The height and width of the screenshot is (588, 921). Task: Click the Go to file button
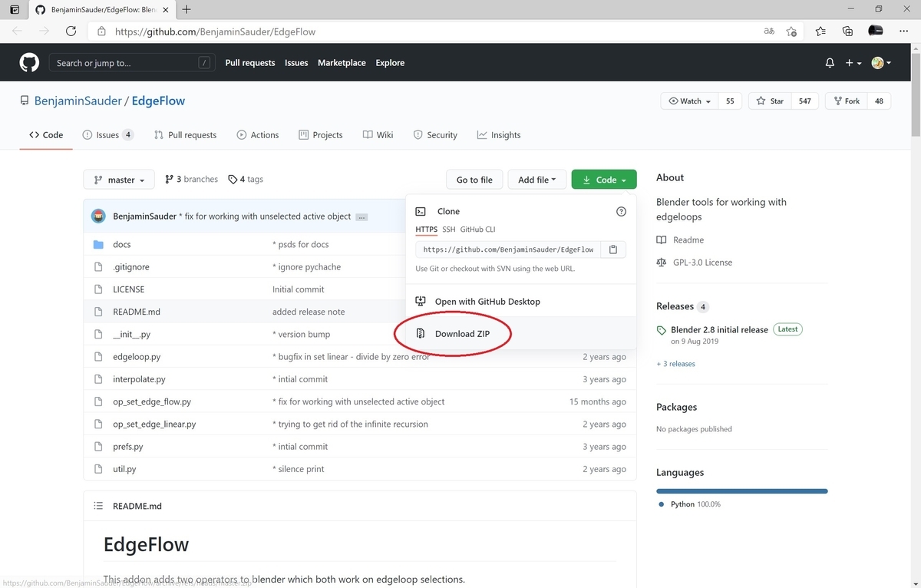coord(474,180)
